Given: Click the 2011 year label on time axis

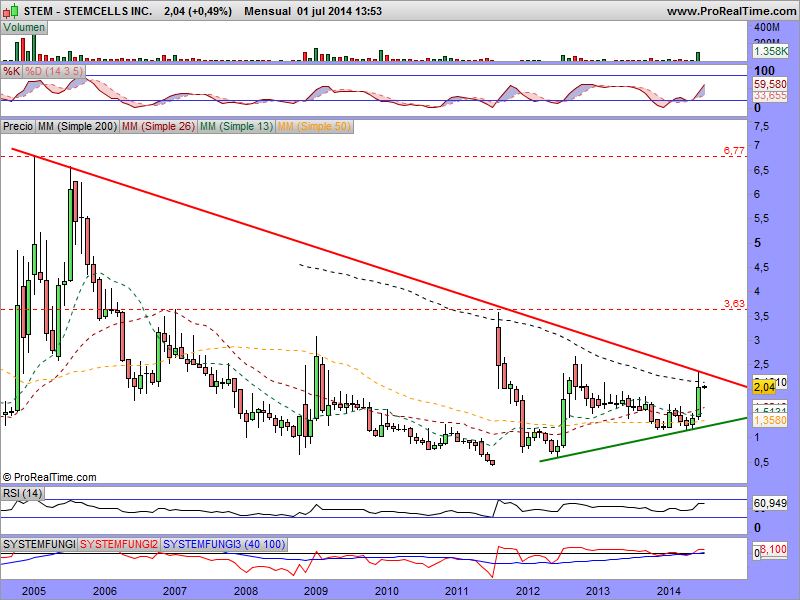Looking at the screenshot, I should (457, 591).
